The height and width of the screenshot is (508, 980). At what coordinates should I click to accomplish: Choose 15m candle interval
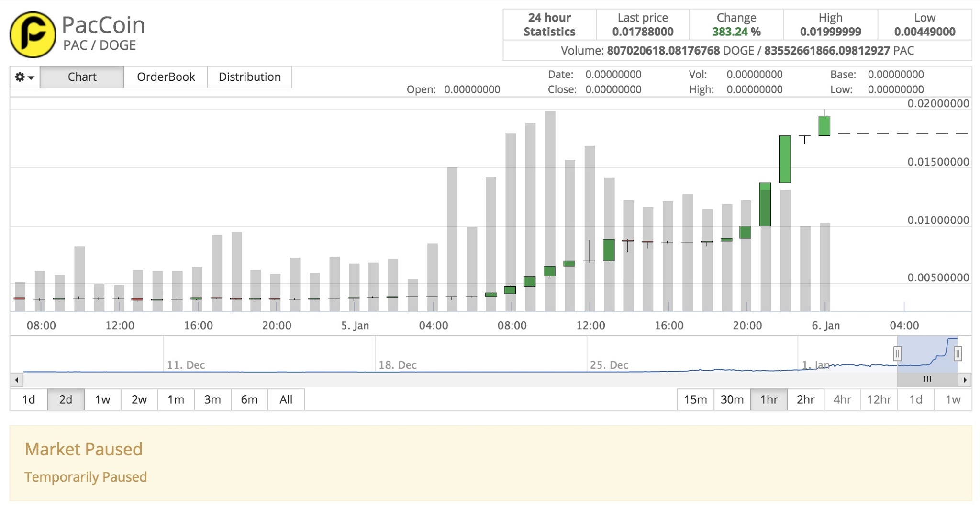click(695, 399)
